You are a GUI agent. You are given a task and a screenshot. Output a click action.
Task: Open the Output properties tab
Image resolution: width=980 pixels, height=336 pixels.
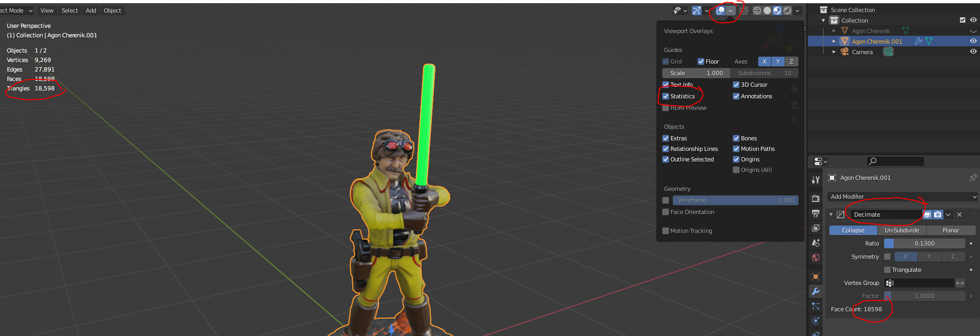click(x=816, y=213)
